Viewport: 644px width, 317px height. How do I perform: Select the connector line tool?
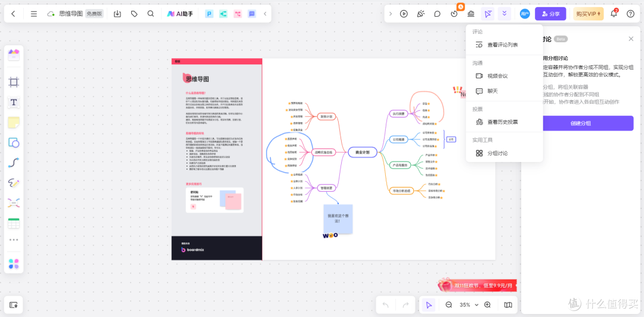[14, 163]
